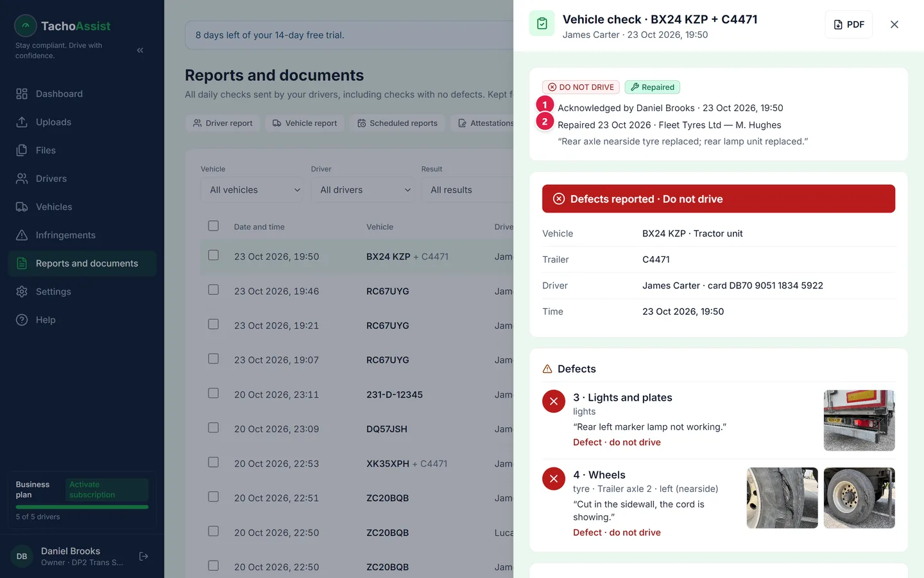This screenshot has width=924, height=578.
Task: Click the drivers usage progress bar
Action: (82, 507)
